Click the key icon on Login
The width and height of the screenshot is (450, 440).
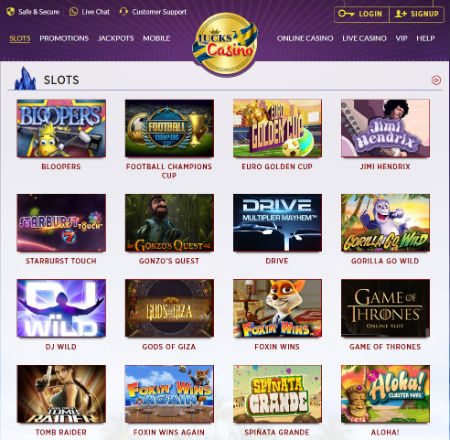click(346, 14)
